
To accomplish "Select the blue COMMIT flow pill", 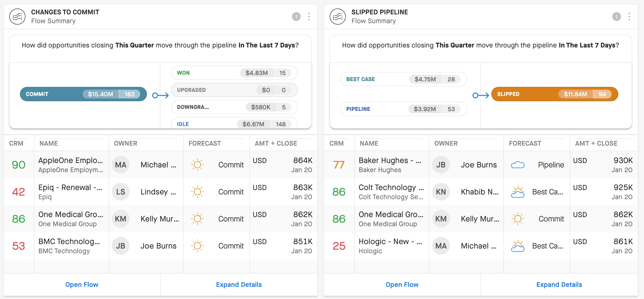I will pos(83,94).
